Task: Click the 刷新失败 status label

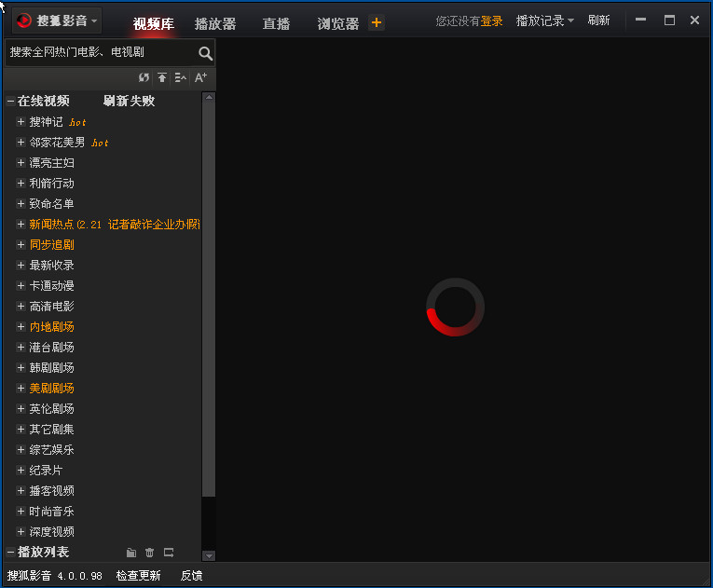Action: [129, 101]
